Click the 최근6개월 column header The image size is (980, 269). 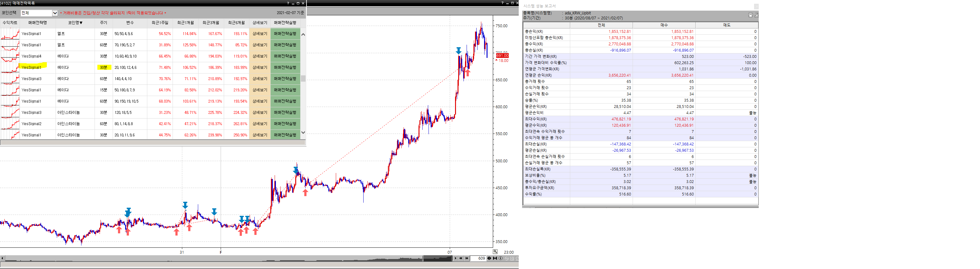tap(236, 23)
